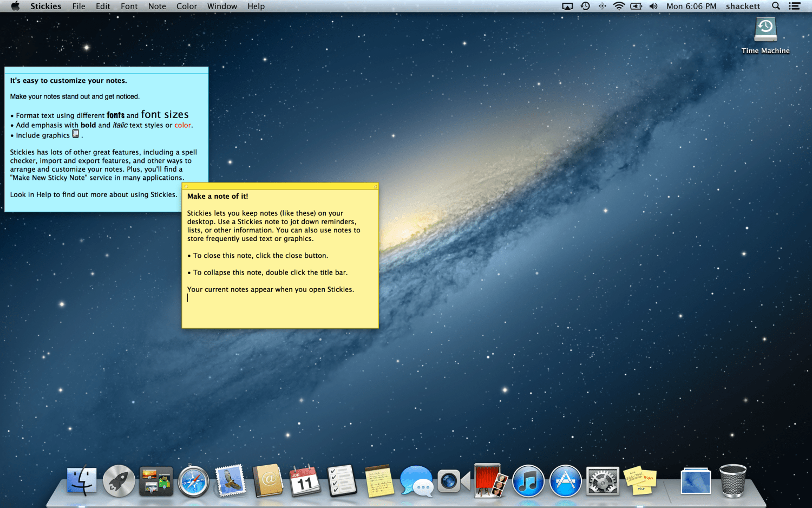Click the blue sticky note's title bar
The width and height of the screenshot is (812, 508).
pos(106,70)
